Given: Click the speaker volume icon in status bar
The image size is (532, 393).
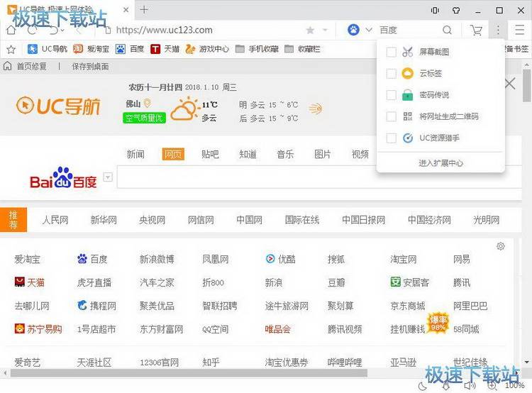Looking at the screenshot, I should click(x=470, y=386).
